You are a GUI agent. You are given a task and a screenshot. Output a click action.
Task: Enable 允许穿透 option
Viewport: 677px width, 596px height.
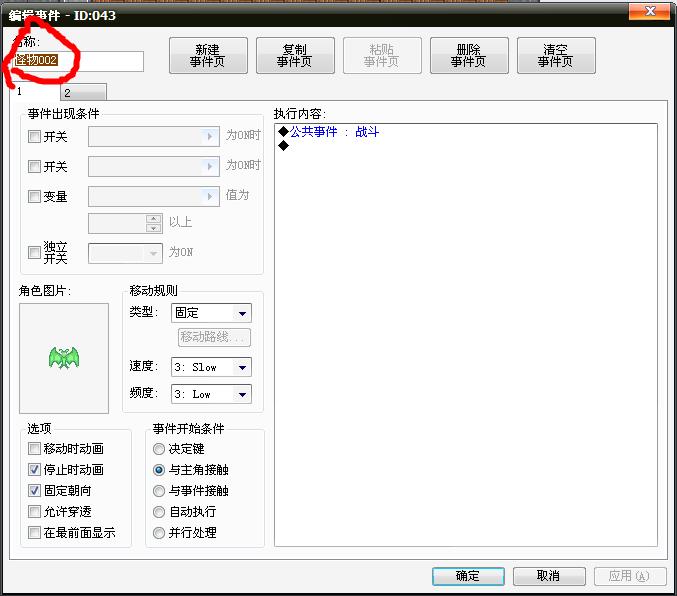click(x=34, y=511)
